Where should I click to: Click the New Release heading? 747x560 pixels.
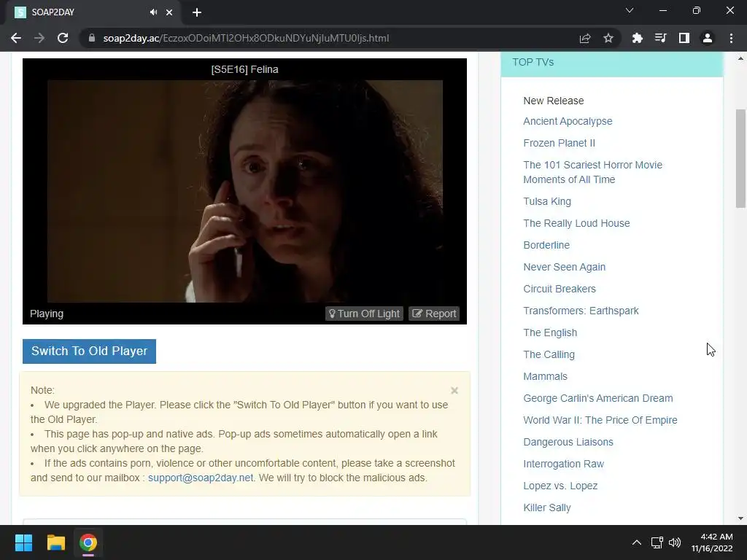(553, 101)
